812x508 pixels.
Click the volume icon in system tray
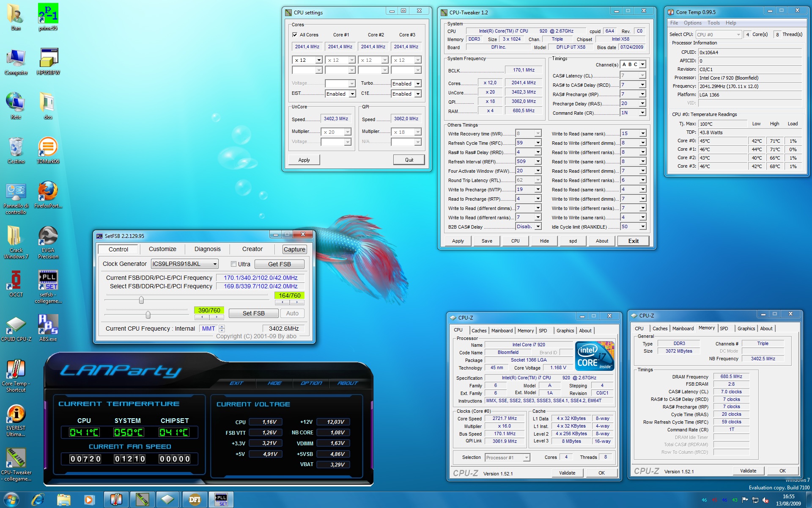click(x=765, y=500)
